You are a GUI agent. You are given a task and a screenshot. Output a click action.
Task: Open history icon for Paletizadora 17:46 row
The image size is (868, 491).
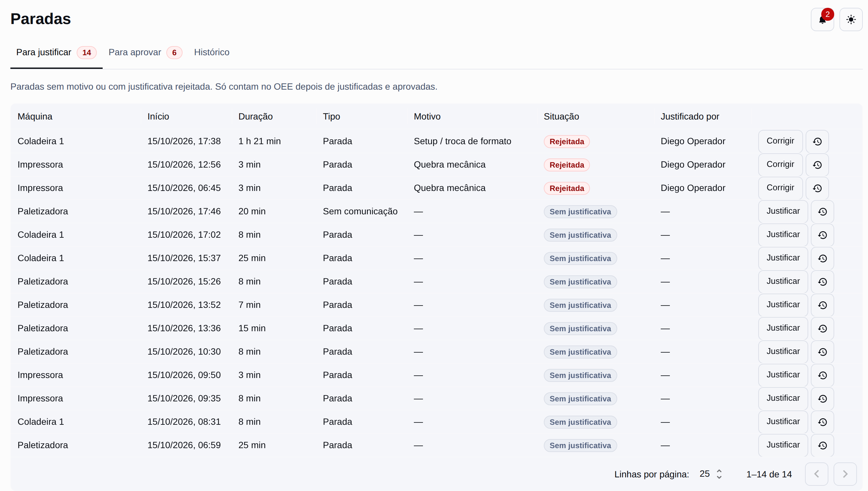tap(823, 211)
